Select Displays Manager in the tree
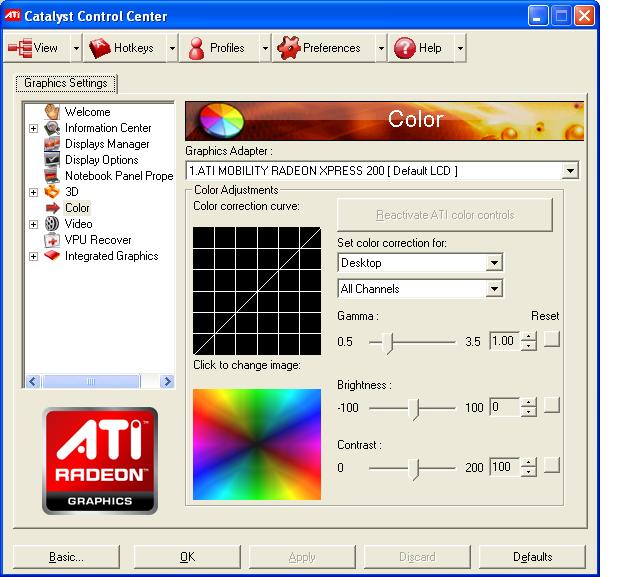 (107, 144)
